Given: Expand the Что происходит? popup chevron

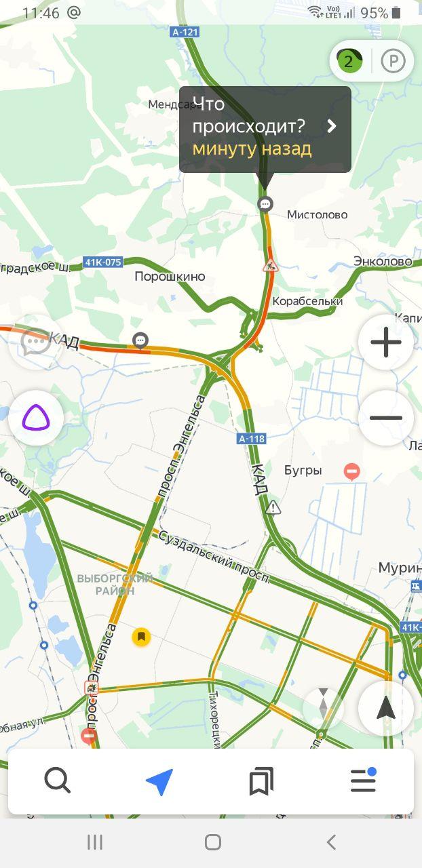Looking at the screenshot, I should click(332, 126).
